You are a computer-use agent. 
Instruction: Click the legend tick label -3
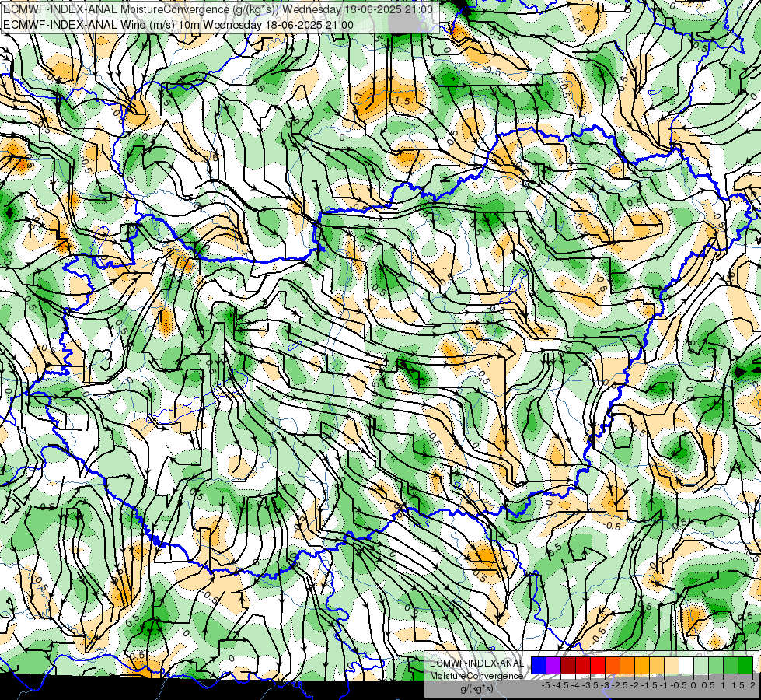pyautogui.click(x=605, y=685)
